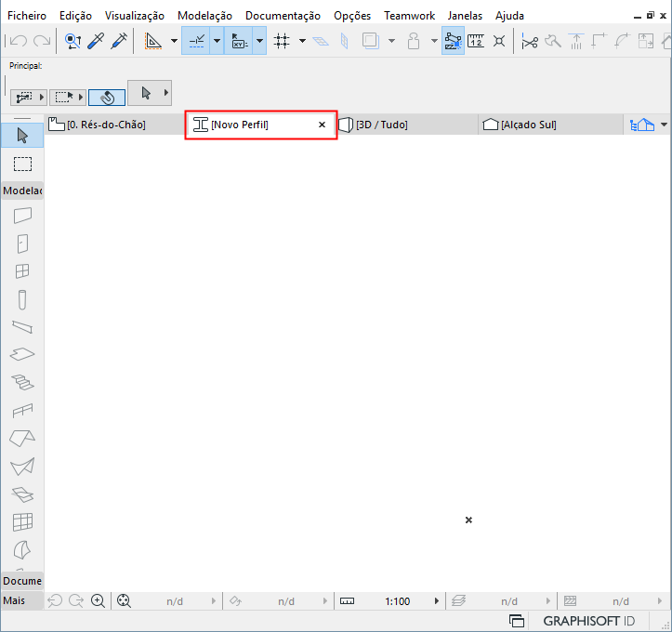Viewport: 672px width, 632px height.
Task: Open the Snap Guides options dropdown arrow
Action: click(x=217, y=41)
